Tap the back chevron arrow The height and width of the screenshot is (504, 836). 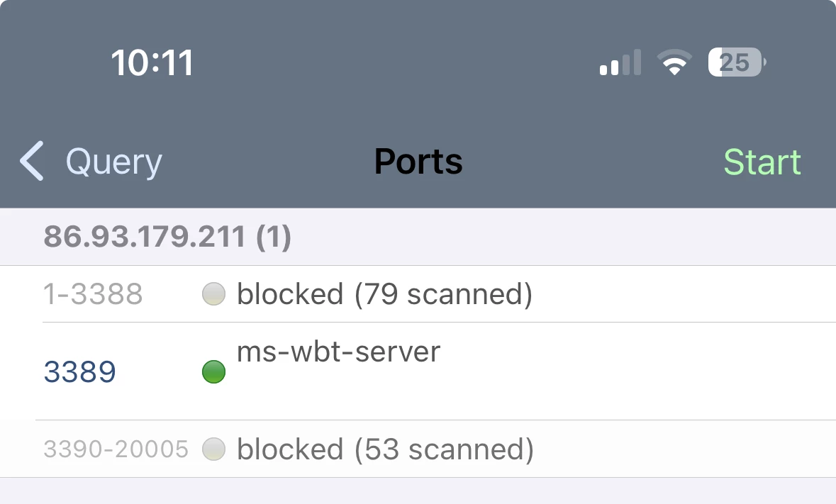point(32,161)
